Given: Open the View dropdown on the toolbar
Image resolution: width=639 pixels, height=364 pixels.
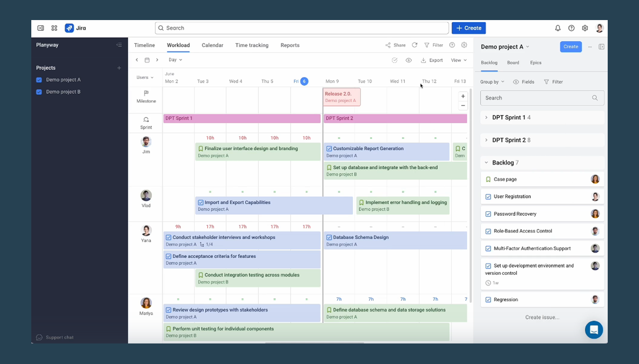Looking at the screenshot, I should click(x=458, y=60).
